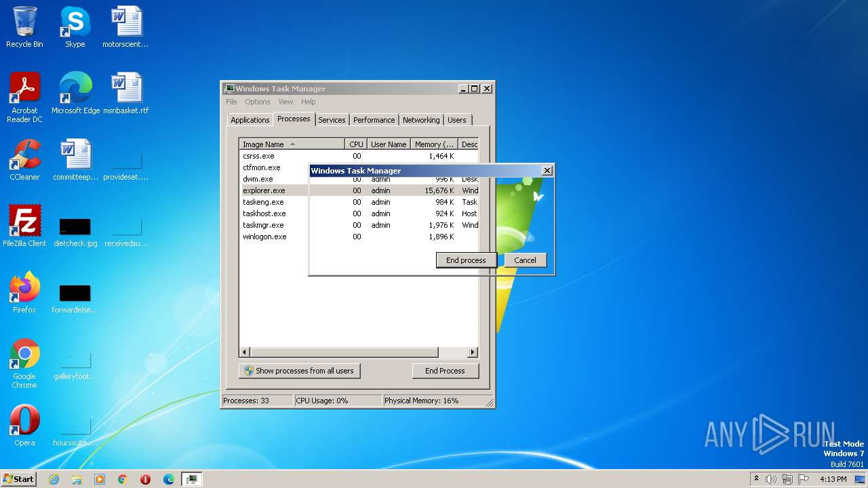Close the confirmation dialog with X
This screenshot has width=868, height=488.
547,171
